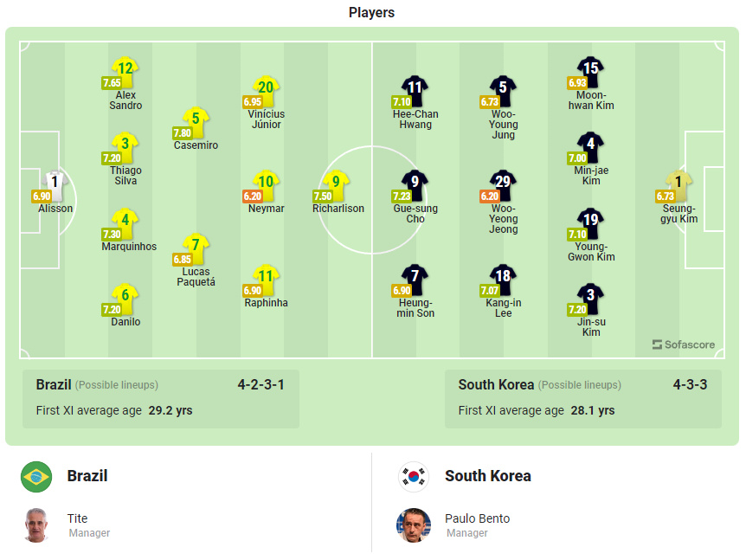
Task: Select Seung-gyu Kim's yellow goalkeeper jersey
Action: (x=679, y=183)
